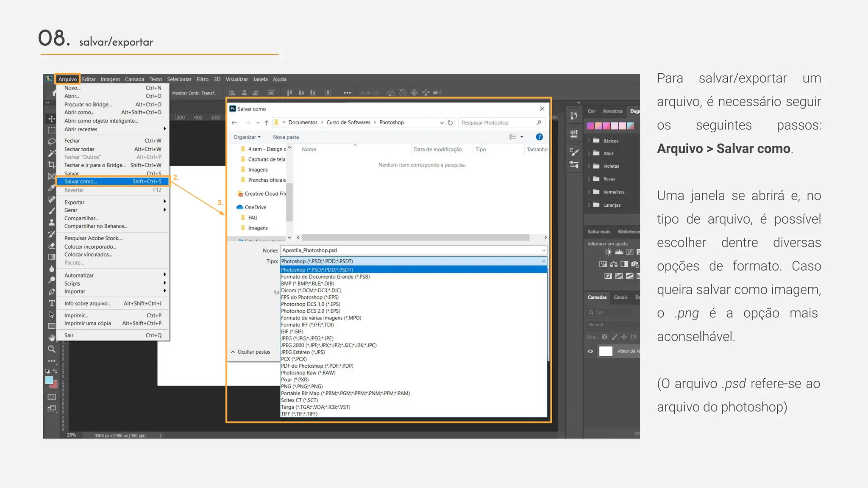Image resolution: width=868 pixels, height=488 pixels.
Task: Select the Horizontal Type tool
Action: pos(52,303)
